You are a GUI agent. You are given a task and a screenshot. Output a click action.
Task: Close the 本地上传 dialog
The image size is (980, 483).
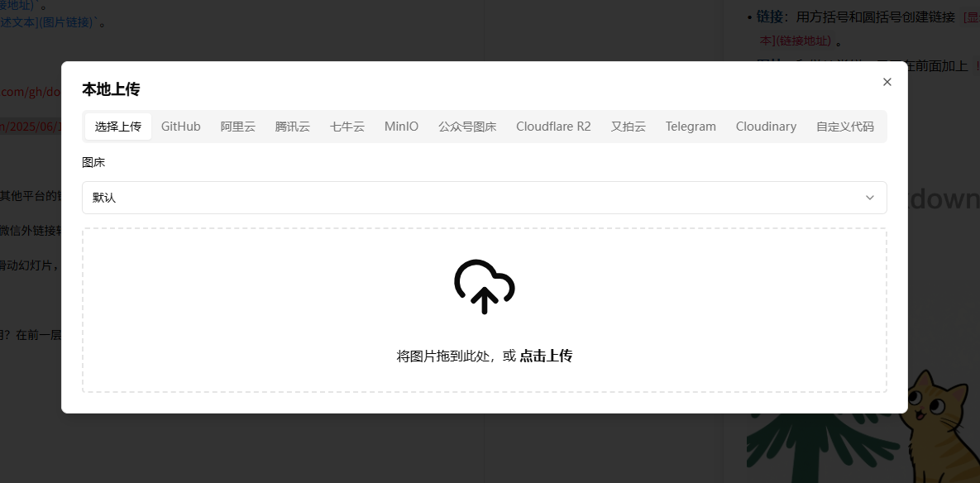(x=887, y=82)
